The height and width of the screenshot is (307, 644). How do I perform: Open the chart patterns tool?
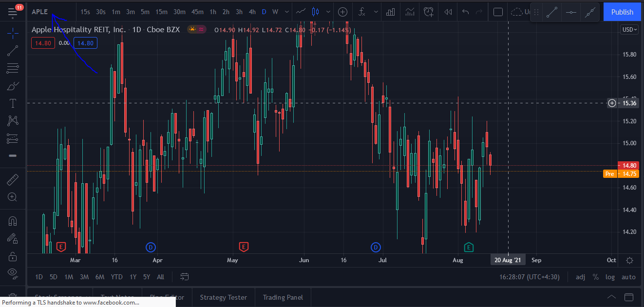13,121
